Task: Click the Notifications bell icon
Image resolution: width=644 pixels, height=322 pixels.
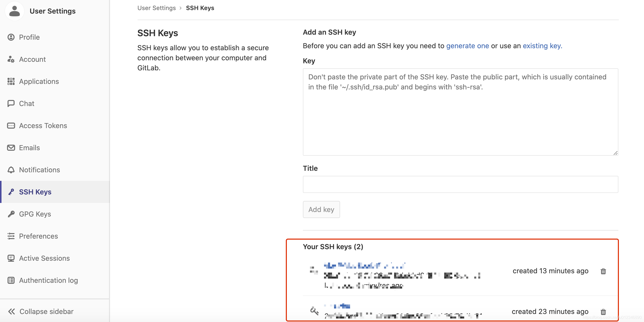Action: pos(11,170)
